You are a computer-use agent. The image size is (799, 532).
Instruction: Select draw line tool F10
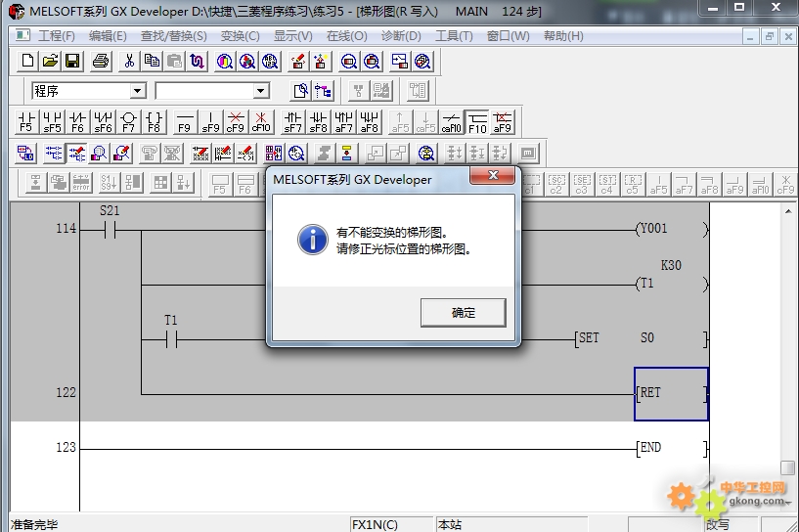[477, 122]
